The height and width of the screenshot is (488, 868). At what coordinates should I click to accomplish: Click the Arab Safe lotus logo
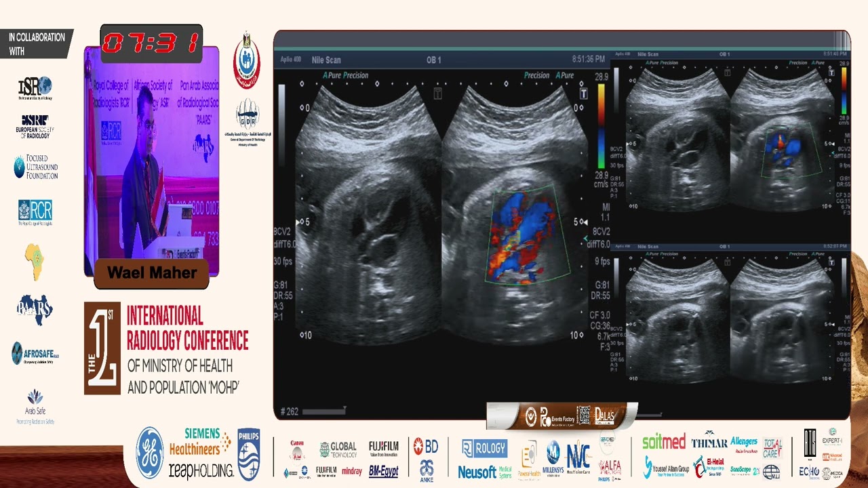(x=35, y=407)
